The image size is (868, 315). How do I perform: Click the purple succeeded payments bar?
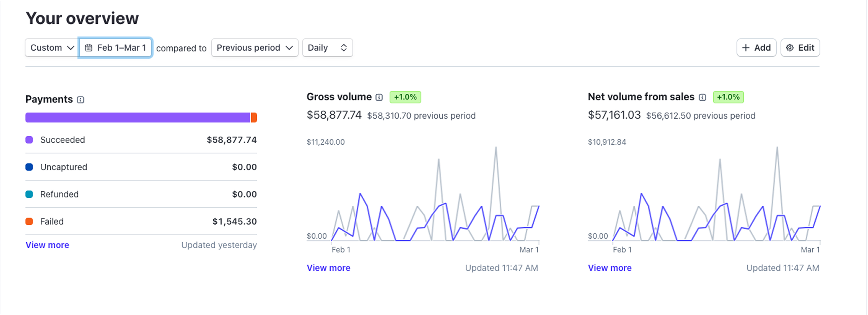[x=138, y=118]
